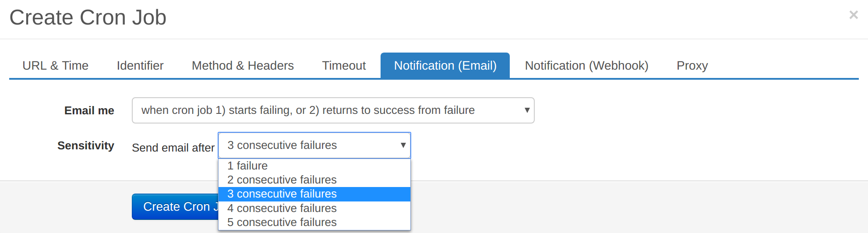Select the Timeout tab

(344, 66)
